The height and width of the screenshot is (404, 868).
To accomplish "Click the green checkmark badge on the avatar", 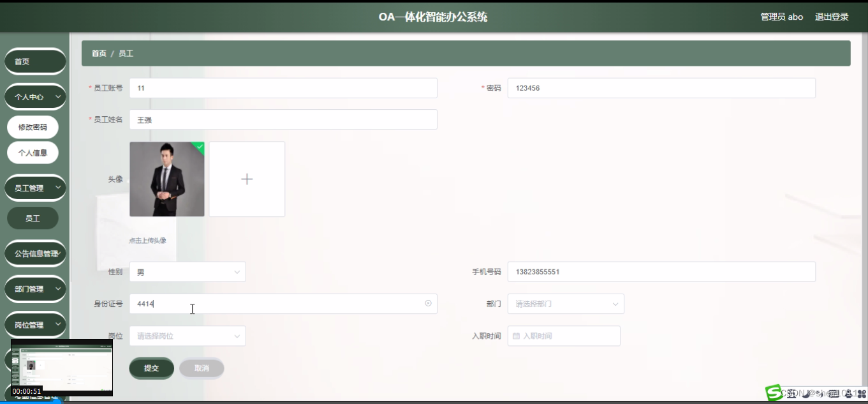I will click(198, 146).
